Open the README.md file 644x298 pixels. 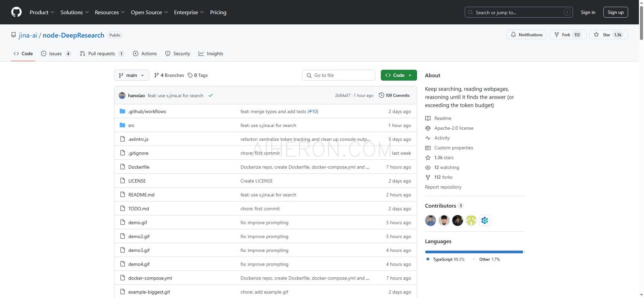(x=141, y=195)
